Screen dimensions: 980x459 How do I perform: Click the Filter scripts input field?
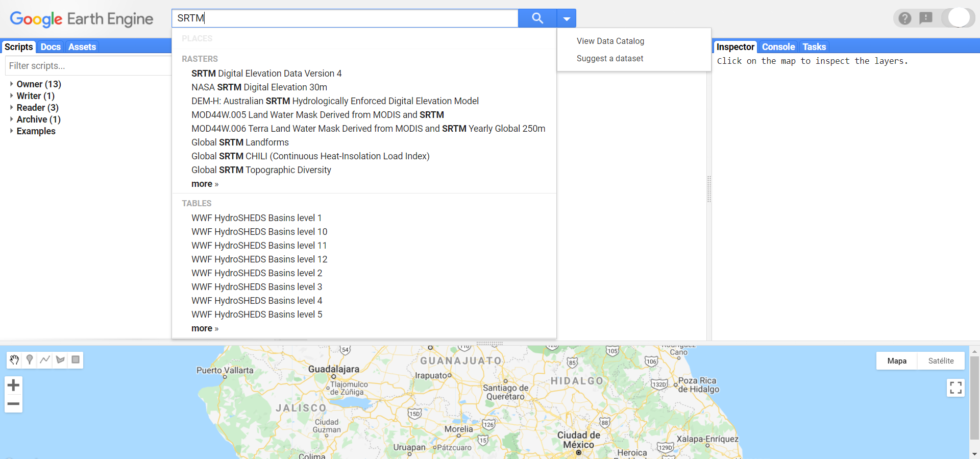click(x=88, y=66)
